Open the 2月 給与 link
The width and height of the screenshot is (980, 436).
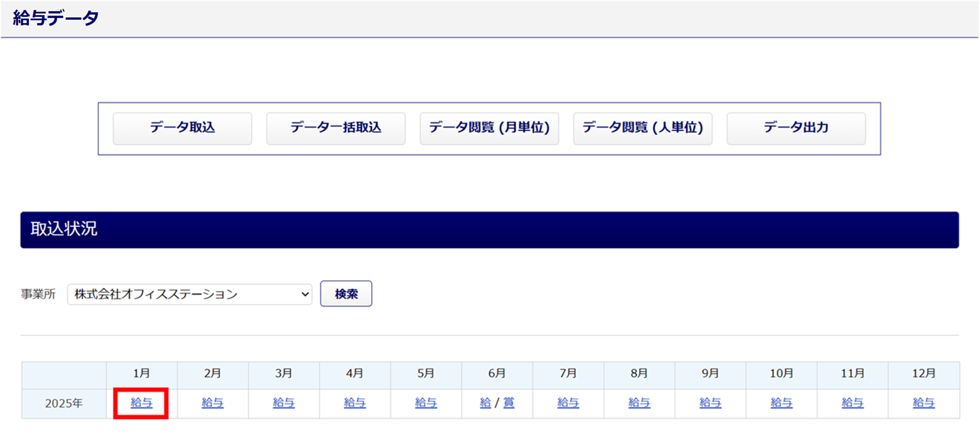[x=213, y=403]
